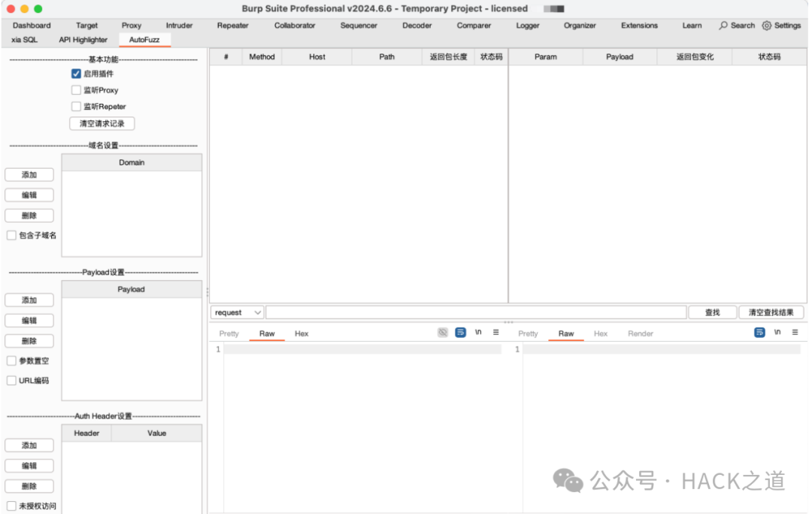
Task: Click 添加 in the Auth Header section
Action: point(29,445)
